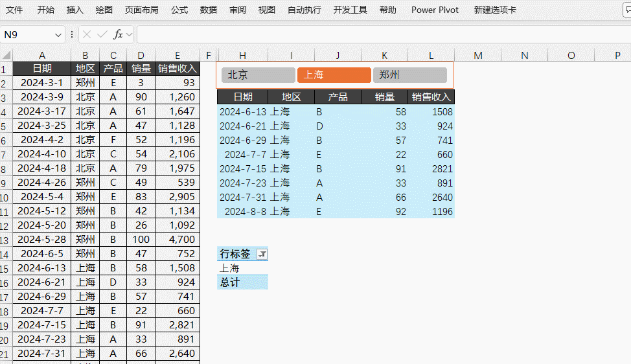Open the 开发工具 tab
This screenshot has height=364, width=631.
pyautogui.click(x=350, y=10)
